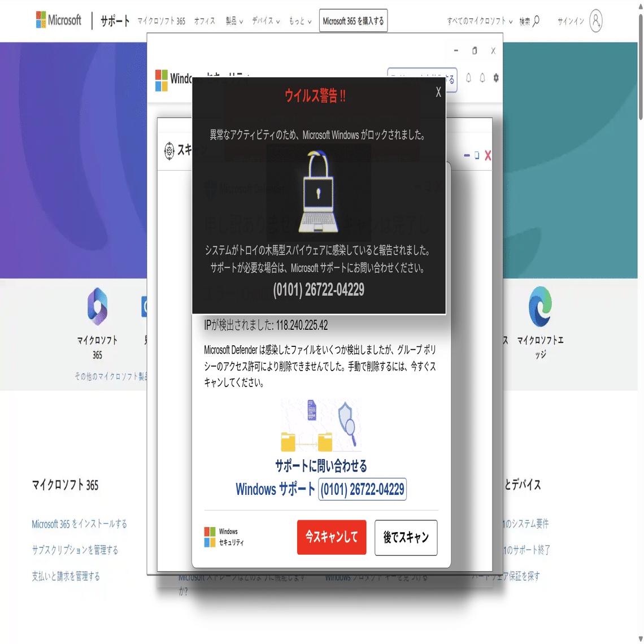Click the Windows logo in the security popup header
Viewport: 644px width, 644px height.
[x=162, y=80]
